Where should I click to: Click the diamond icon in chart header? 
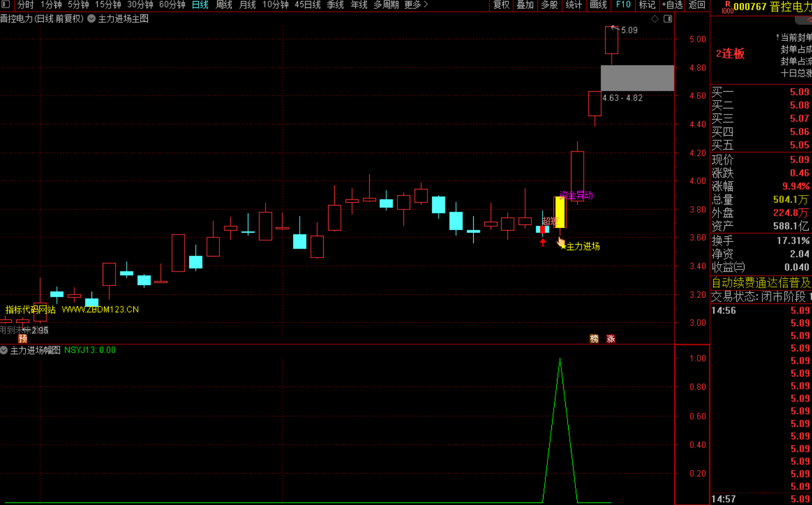tap(655, 19)
